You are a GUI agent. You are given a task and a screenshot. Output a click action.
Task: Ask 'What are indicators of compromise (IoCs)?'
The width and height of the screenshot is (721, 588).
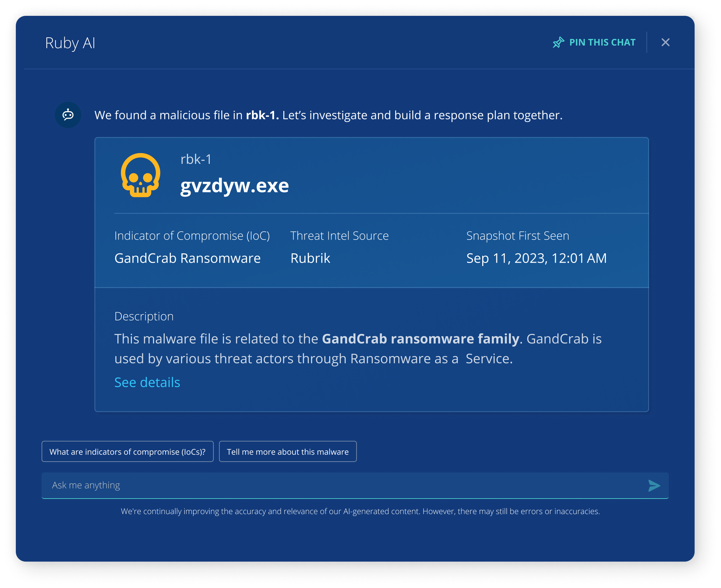click(128, 451)
